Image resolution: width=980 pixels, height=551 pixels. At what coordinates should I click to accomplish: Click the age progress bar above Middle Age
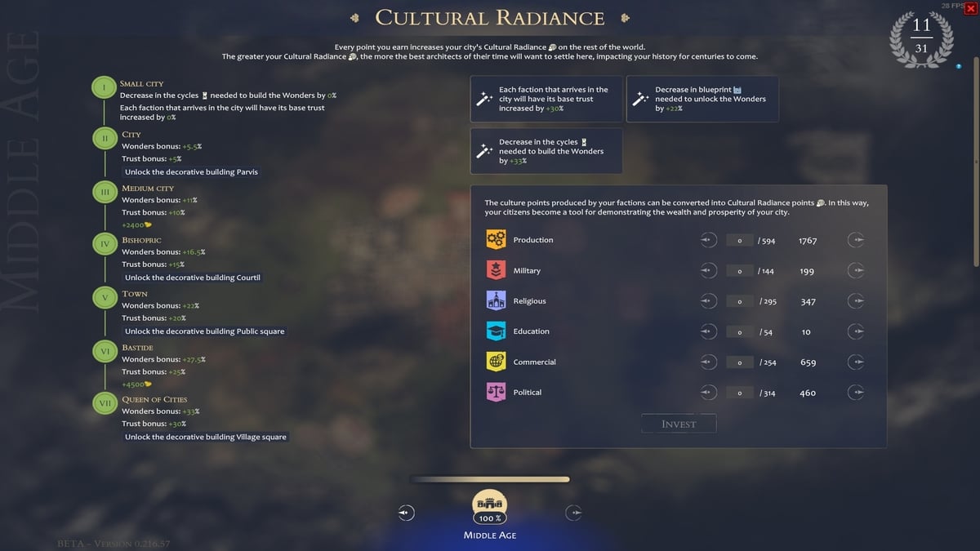pyautogui.click(x=490, y=479)
